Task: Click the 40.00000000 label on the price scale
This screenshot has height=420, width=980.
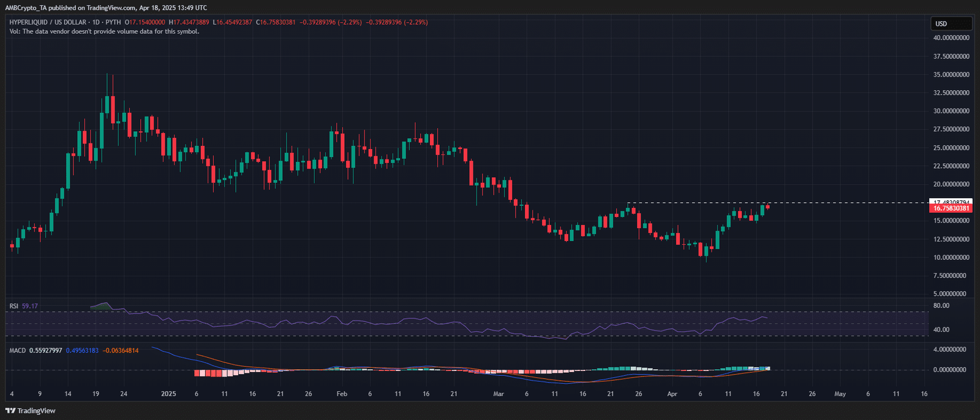Action: (951, 38)
